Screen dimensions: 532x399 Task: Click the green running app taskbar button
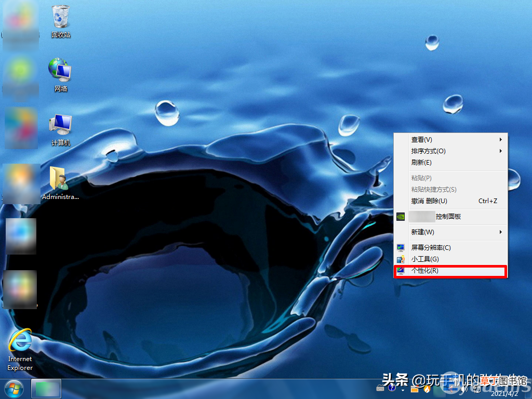46,389
